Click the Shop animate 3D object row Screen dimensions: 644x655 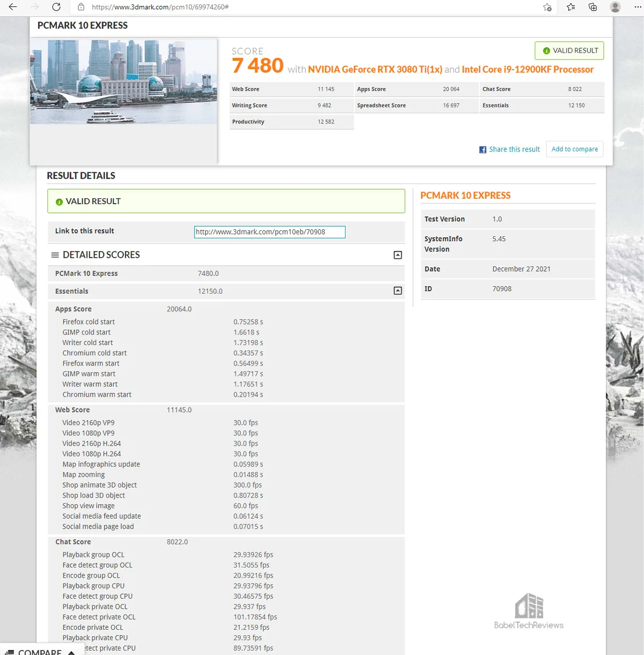click(x=226, y=485)
